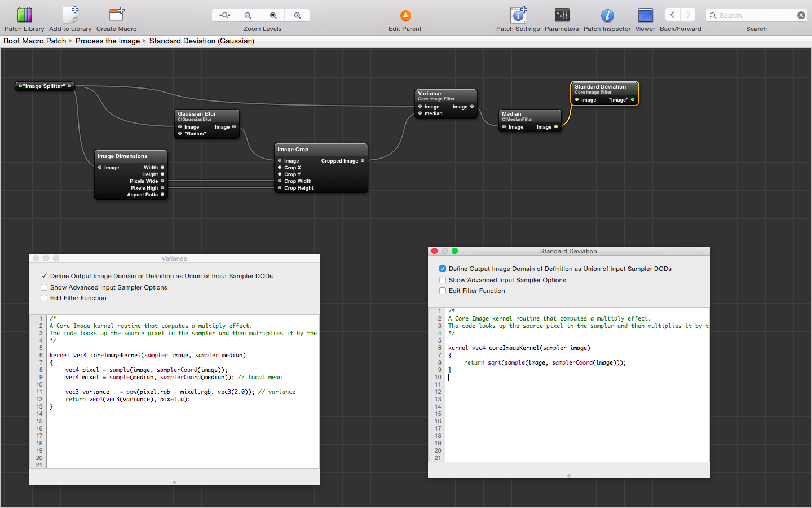Screen dimensions: 812x508
Task: Select the Image Crop patch title
Action: pos(293,150)
